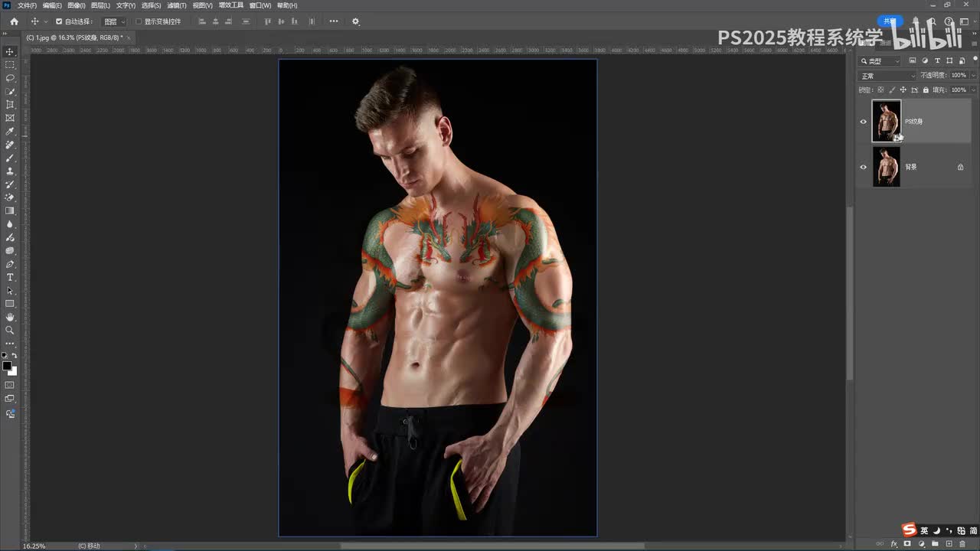
Task: Lock layer position with the move-lock icon
Action: coord(903,90)
